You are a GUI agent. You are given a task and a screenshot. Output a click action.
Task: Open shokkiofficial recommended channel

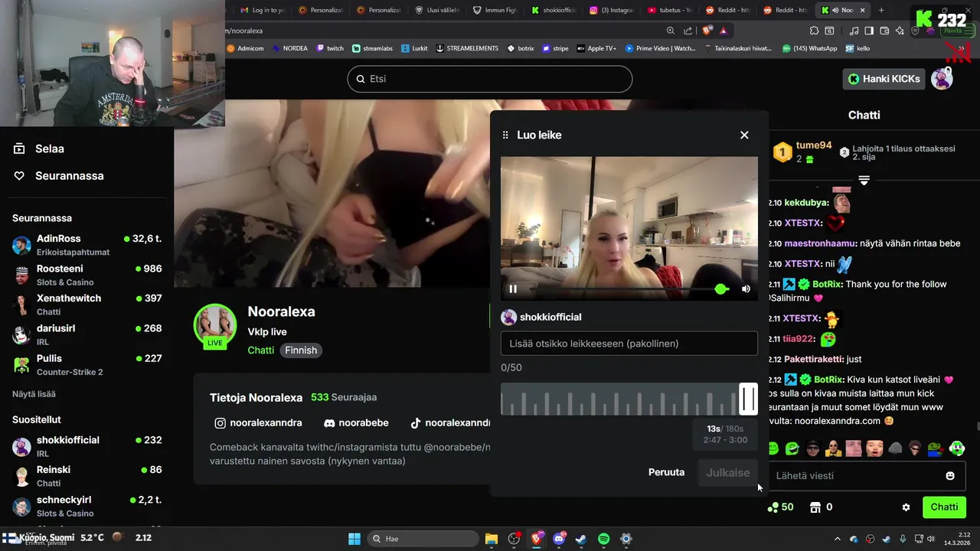(x=87, y=446)
